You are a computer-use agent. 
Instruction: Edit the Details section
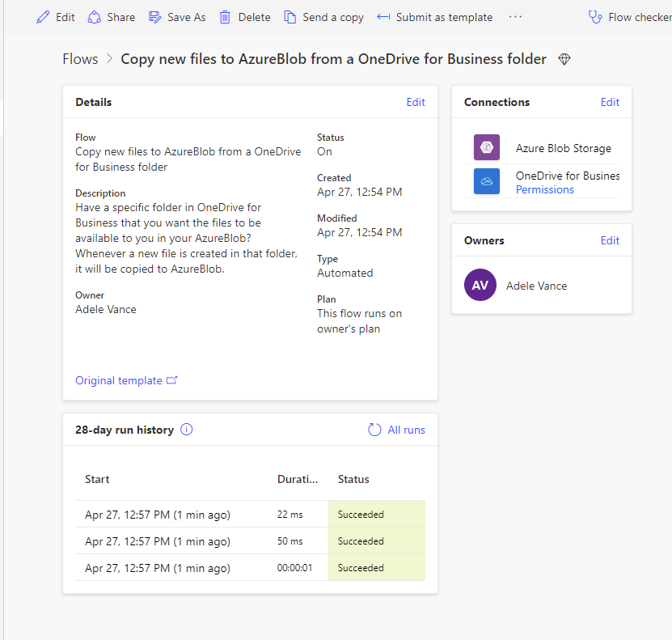tap(416, 102)
